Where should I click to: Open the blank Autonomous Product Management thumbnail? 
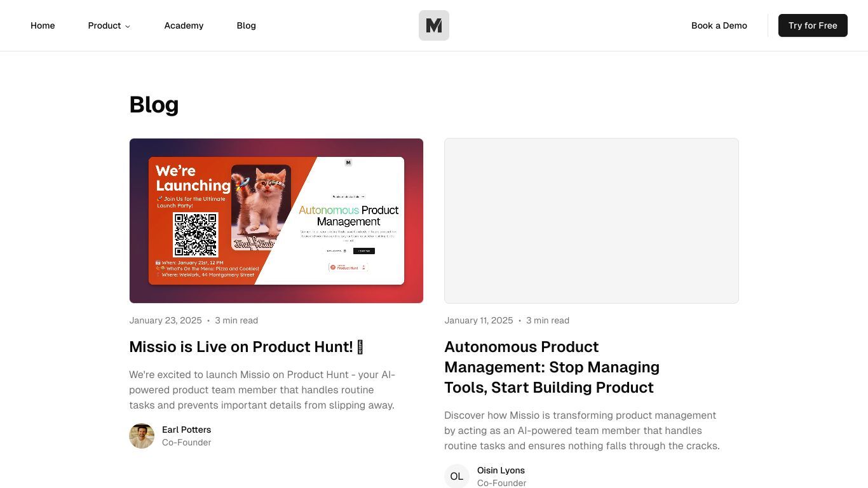592,220
